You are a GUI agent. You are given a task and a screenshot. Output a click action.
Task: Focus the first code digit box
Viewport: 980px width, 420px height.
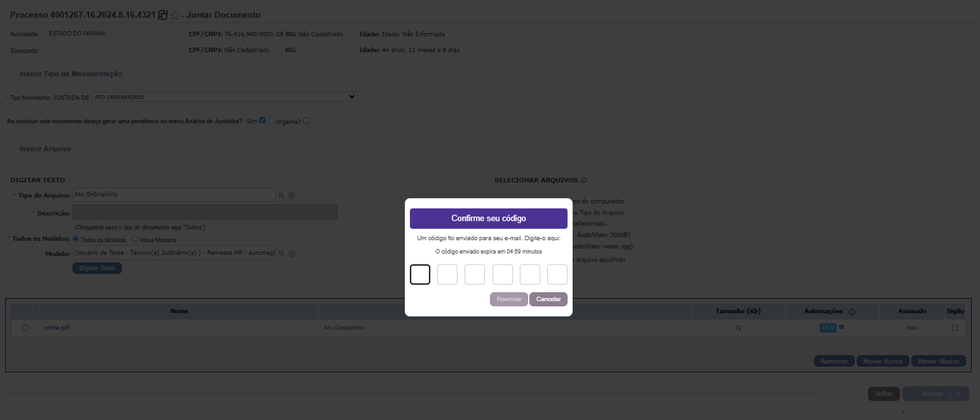(x=420, y=274)
